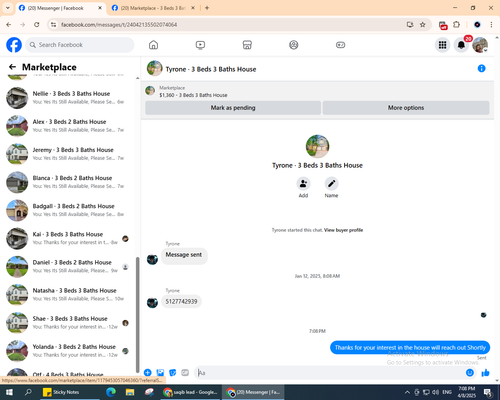500x400 pixels.
Task: Open more actions plus icon in composer
Action: 148,373
